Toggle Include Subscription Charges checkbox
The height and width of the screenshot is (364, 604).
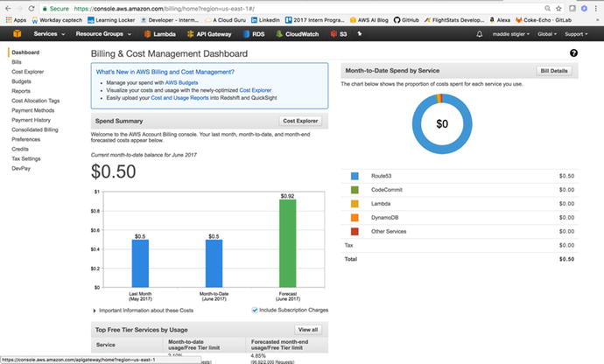point(255,310)
